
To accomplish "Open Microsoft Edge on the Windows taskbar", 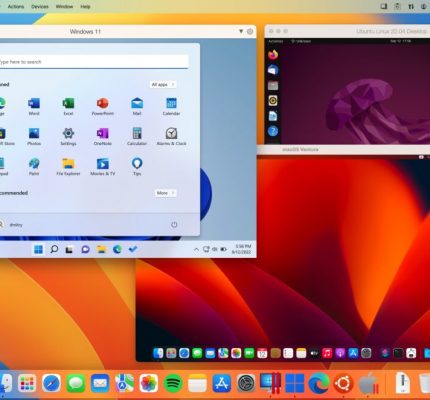I will click(117, 249).
